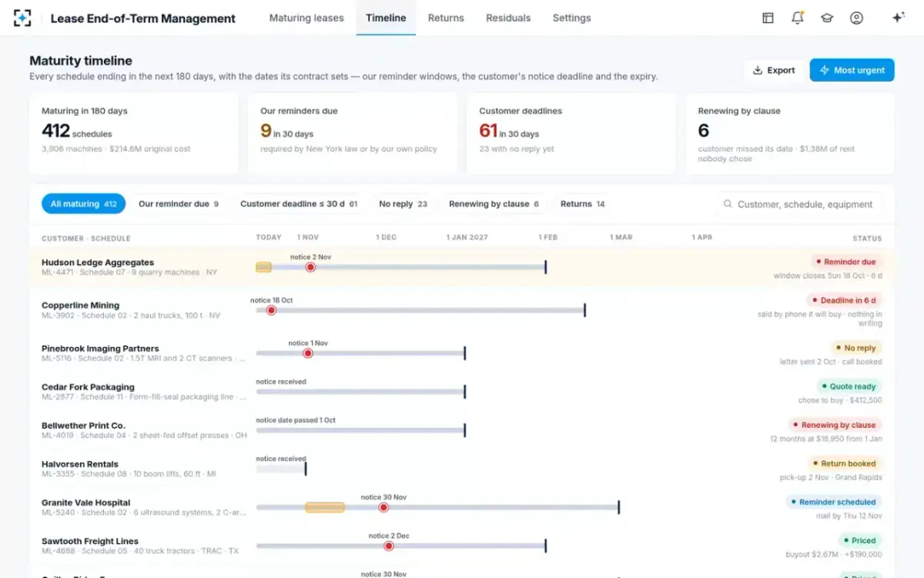Open Sawtooth Freight Lines row

462,546
